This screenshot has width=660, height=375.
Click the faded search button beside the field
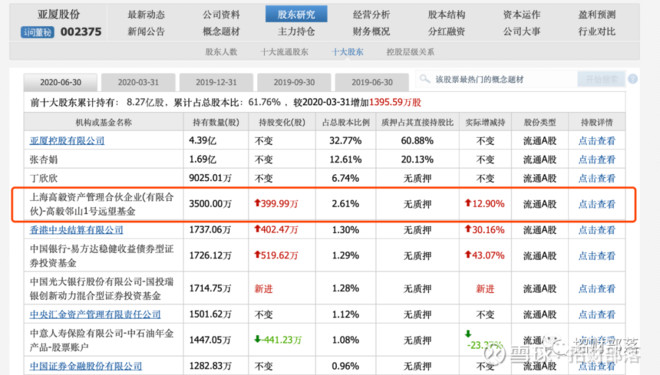[601, 79]
